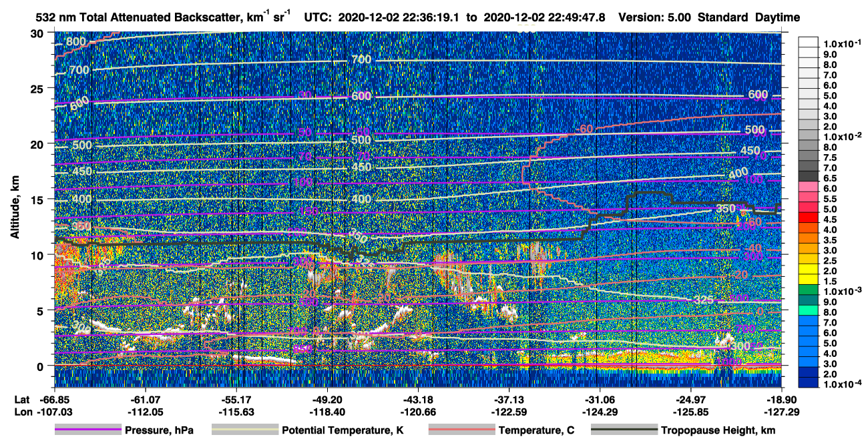Click the '325' contour label in the plot

click(703, 300)
